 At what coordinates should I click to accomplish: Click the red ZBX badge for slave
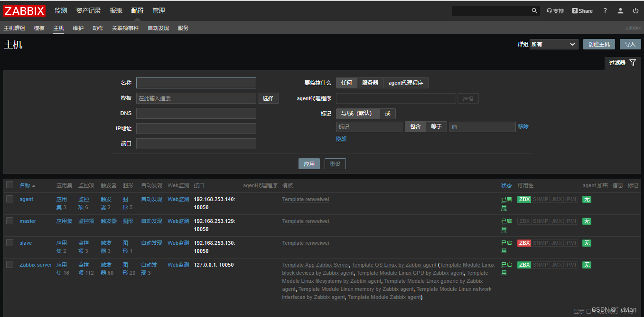pos(524,243)
